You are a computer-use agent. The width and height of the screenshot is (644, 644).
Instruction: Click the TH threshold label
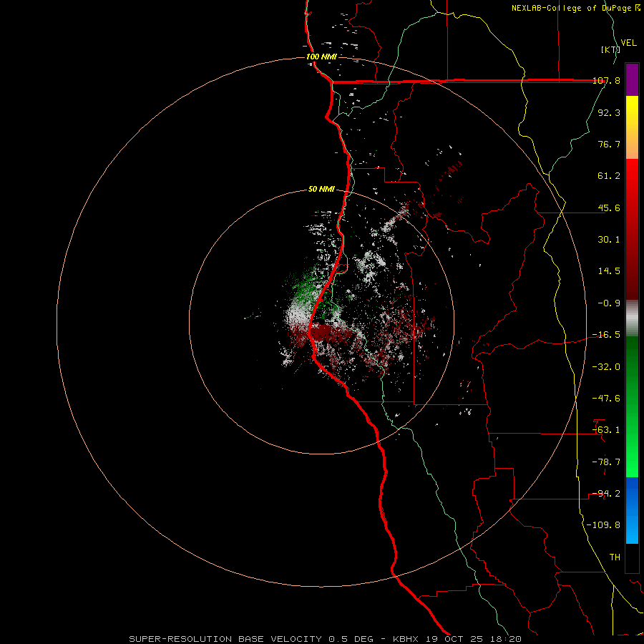[x=615, y=557]
